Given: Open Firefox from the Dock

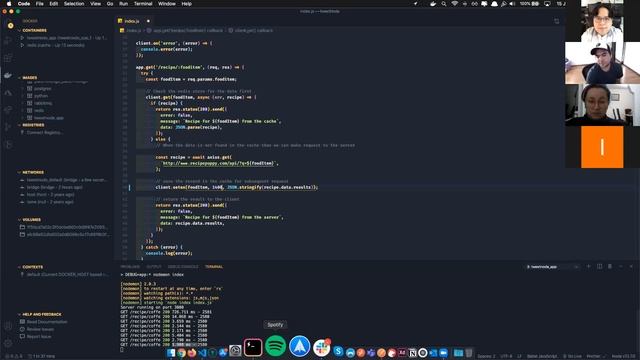Looking at the screenshot, I should coord(191,353).
